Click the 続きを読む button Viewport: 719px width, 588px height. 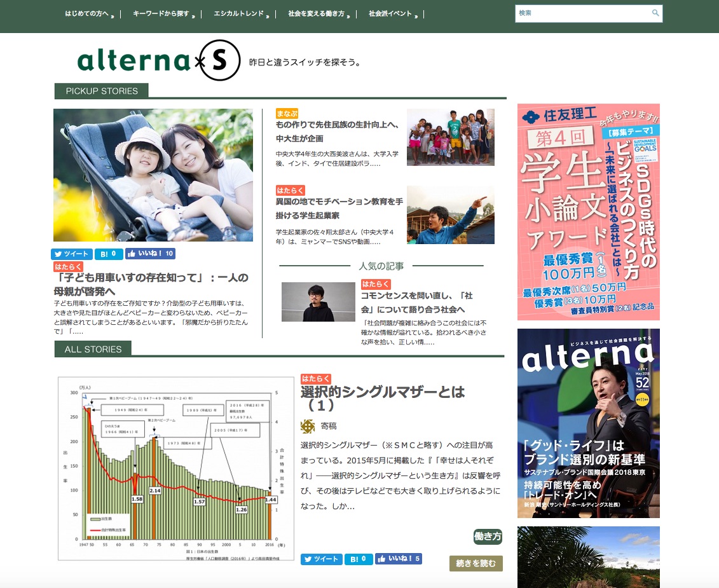coord(476,563)
